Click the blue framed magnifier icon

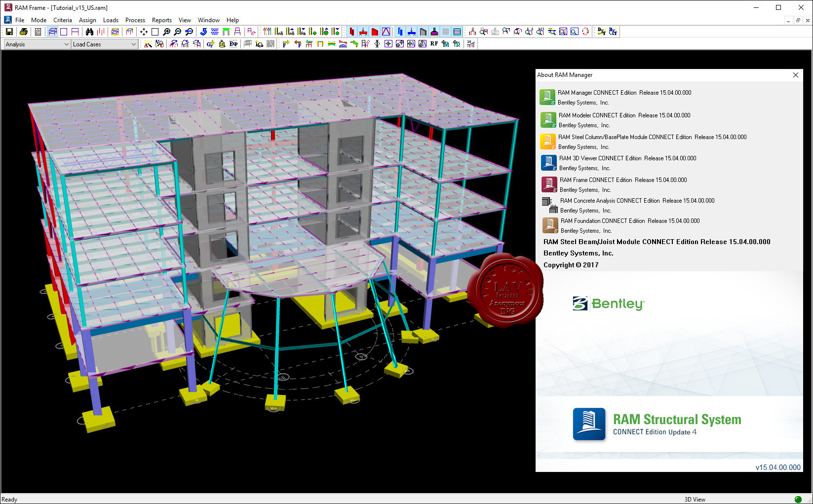click(574, 32)
